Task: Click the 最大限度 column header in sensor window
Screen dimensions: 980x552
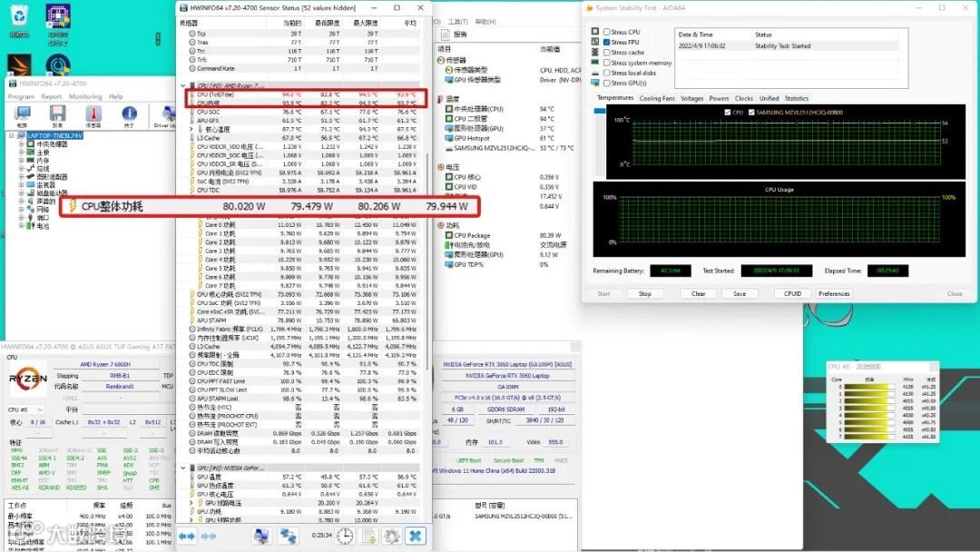Action: tap(366, 23)
